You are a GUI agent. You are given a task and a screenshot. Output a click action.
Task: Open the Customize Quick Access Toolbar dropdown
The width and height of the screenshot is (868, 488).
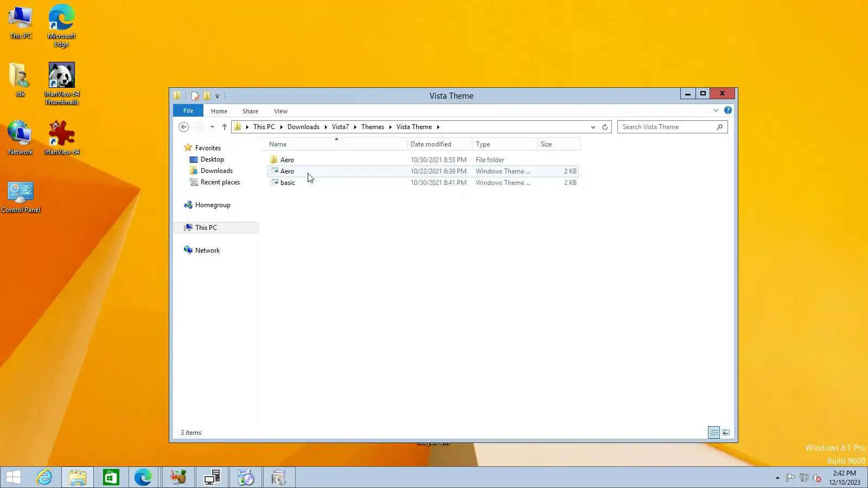pos(217,97)
